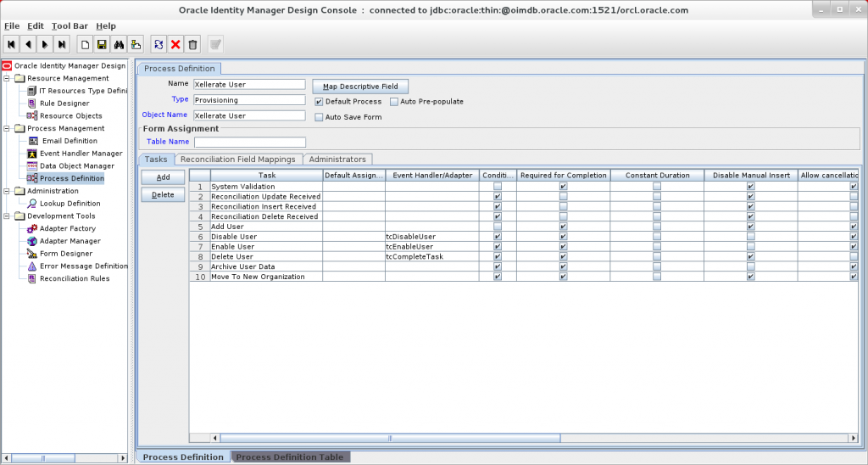Click the Refresh toolbar icon
This screenshot has width=868, height=465.
(x=159, y=44)
